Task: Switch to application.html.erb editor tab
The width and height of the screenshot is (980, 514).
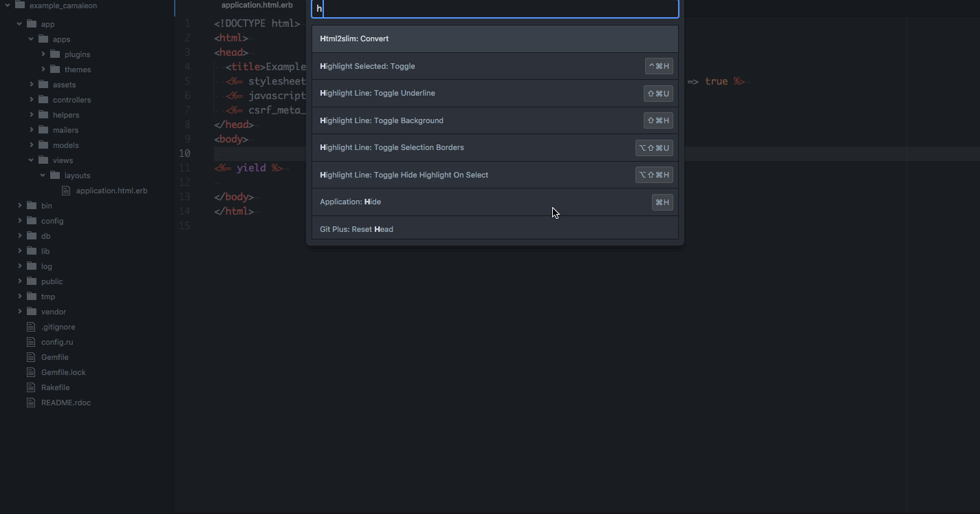Action: coord(257,6)
